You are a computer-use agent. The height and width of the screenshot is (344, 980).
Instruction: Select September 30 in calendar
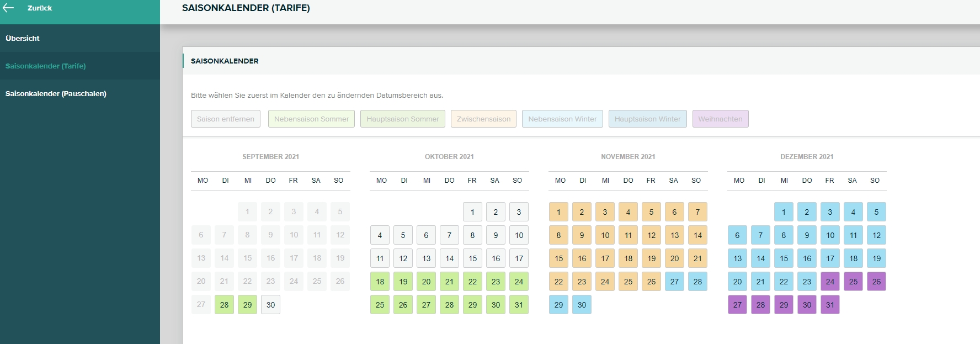[x=270, y=305]
